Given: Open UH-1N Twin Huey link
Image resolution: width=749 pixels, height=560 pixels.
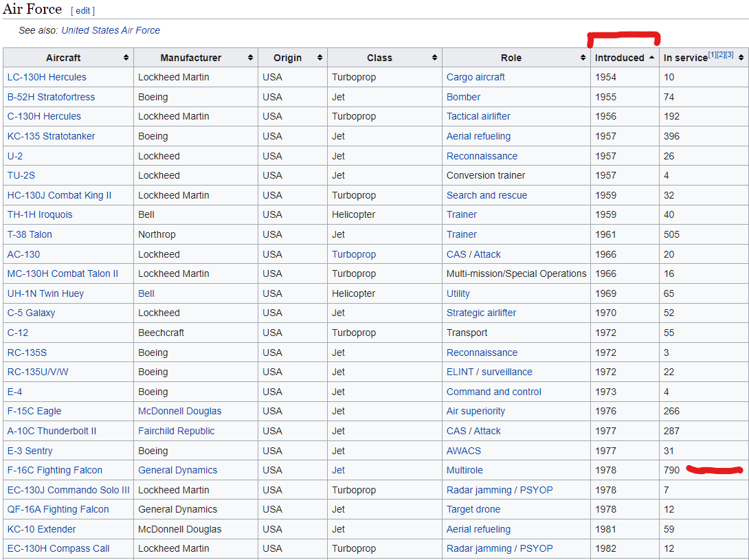Looking at the screenshot, I should (x=45, y=294).
